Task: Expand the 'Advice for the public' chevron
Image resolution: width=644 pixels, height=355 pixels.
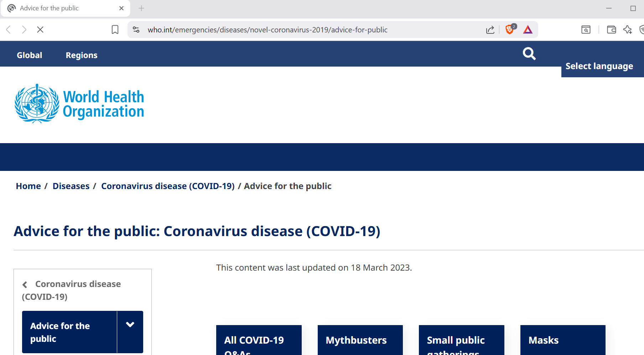Action: [x=130, y=324]
